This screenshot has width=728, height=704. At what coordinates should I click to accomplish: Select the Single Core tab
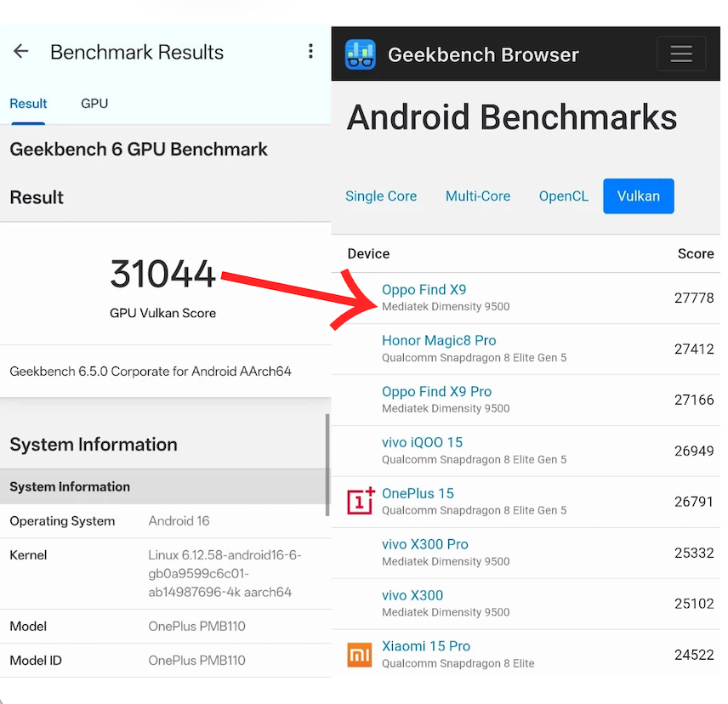pos(381,196)
